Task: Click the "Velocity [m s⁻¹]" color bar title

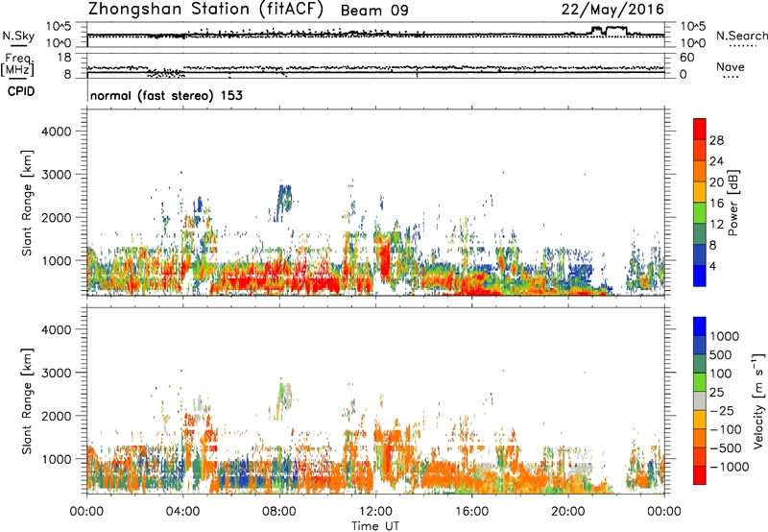Action: pyautogui.click(x=758, y=400)
